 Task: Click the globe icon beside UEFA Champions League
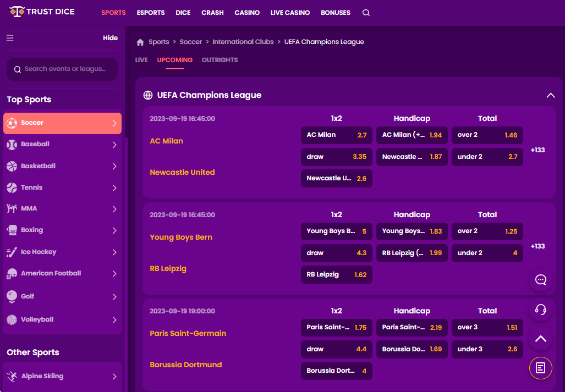tap(148, 95)
